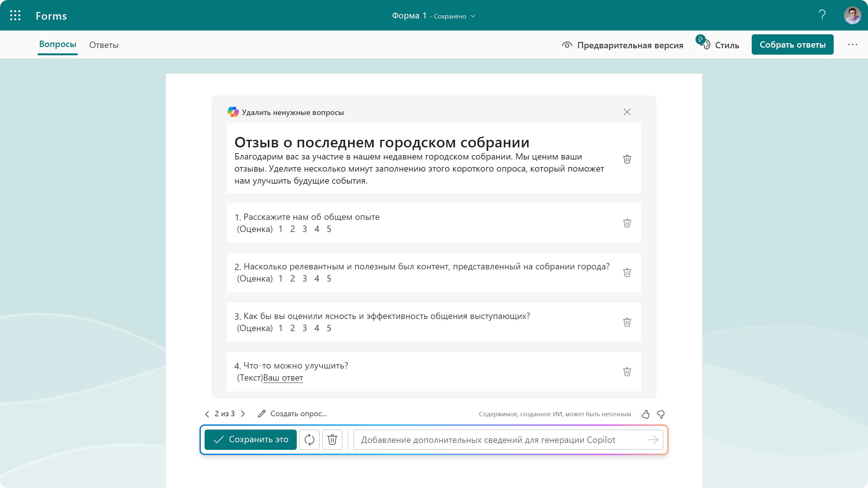This screenshot has height=488, width=868.
Task: Expand the Форма 1 title dropdown
Action: [473, 16]
